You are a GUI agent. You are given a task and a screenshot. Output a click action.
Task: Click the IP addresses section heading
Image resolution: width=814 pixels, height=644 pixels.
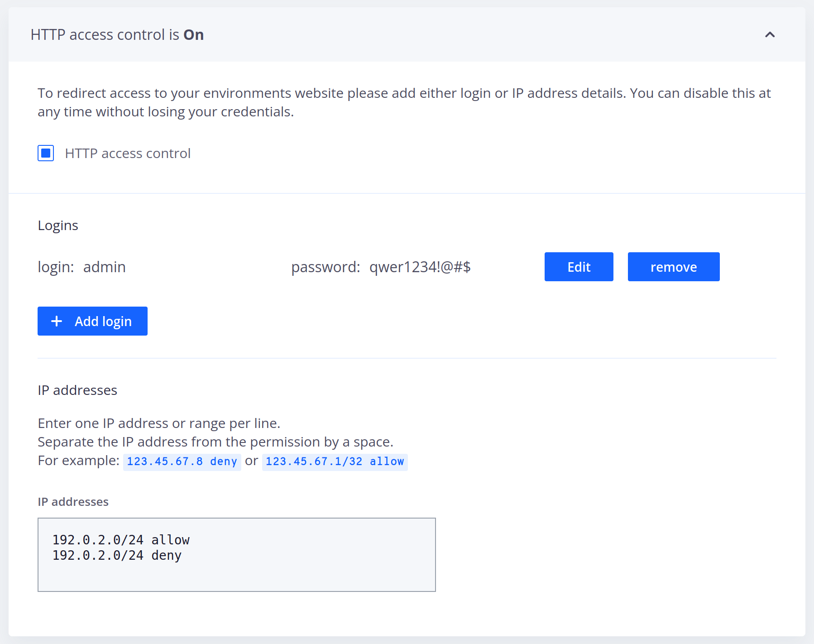click(77, 390)
